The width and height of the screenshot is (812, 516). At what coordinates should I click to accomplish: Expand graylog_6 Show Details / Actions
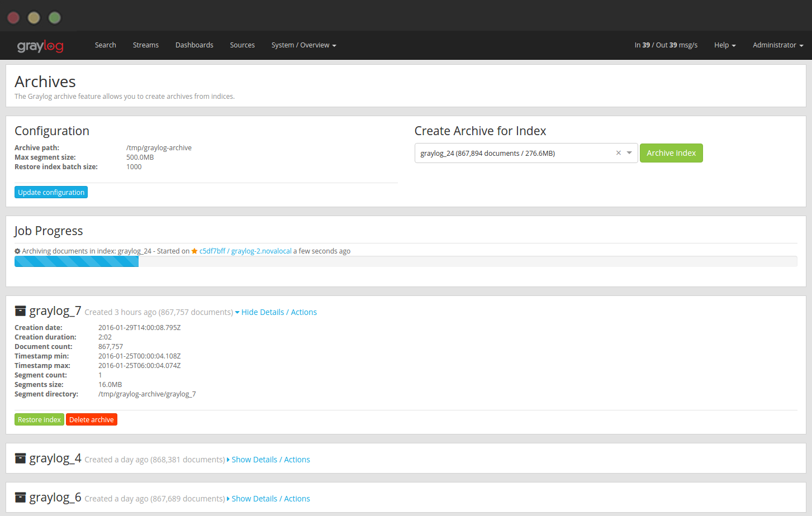click(268, 499)
